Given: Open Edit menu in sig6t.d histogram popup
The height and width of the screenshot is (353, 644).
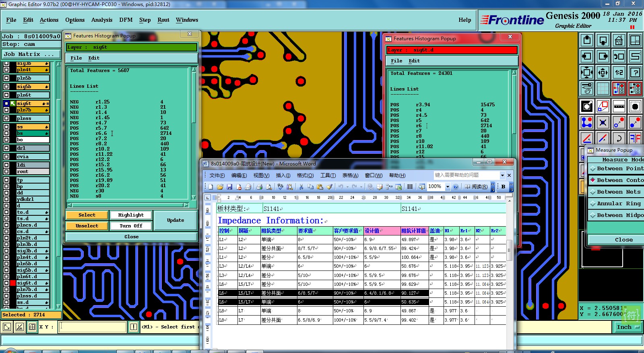Looking at the screenshot, I should tap(414, 61).
